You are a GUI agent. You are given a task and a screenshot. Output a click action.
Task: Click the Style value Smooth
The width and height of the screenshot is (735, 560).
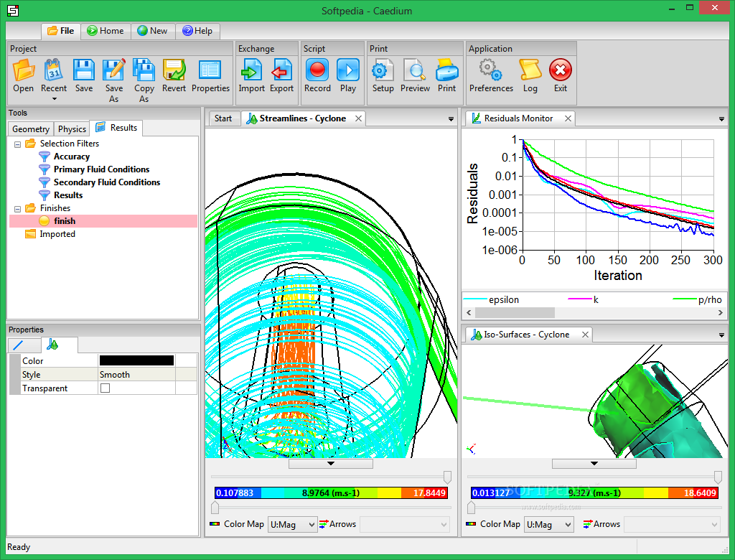pos(114,375)
